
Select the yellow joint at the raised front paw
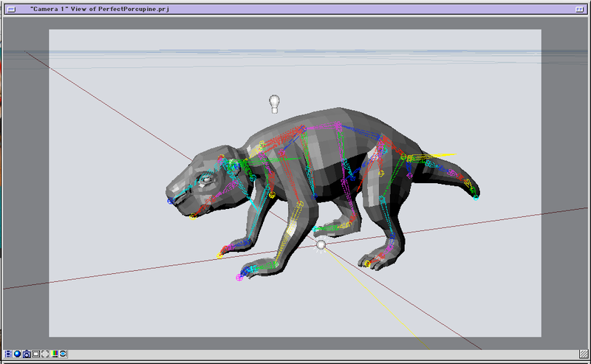(220, 255)
